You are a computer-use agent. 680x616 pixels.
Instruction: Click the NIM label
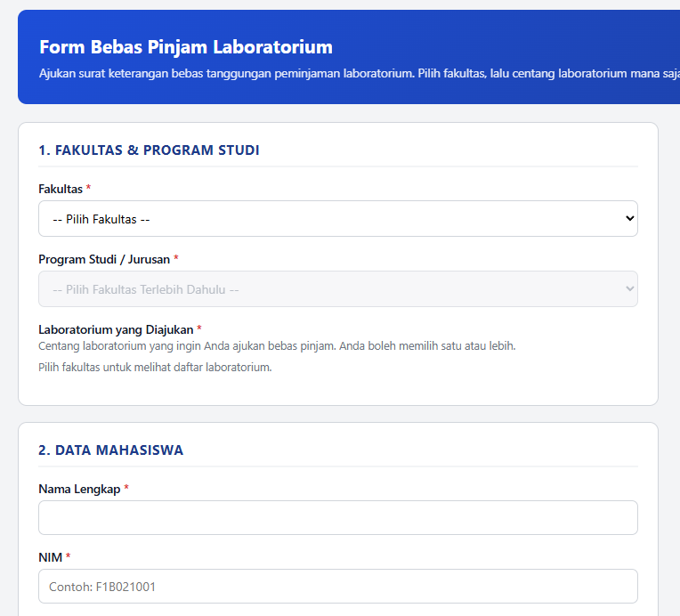coord(51,557)
